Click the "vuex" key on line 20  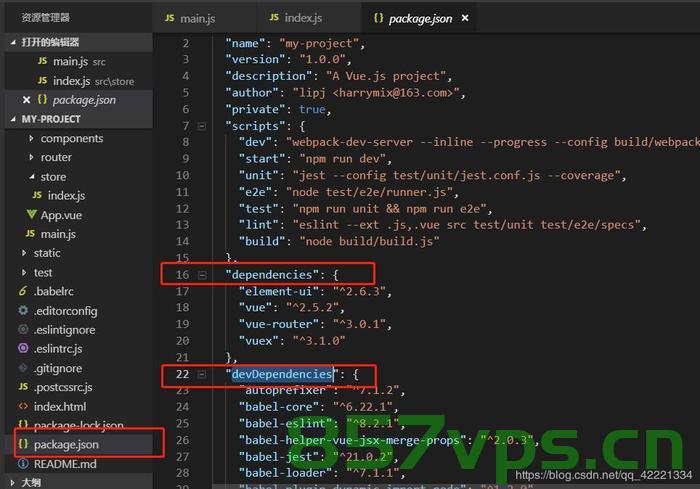pos(258,341)
